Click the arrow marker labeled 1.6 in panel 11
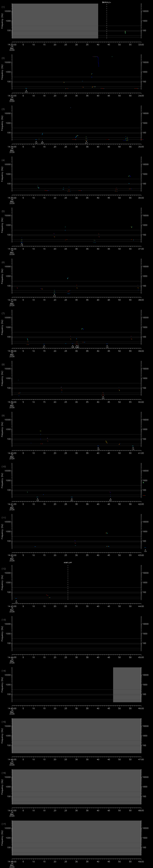 [x=145, y=550]
